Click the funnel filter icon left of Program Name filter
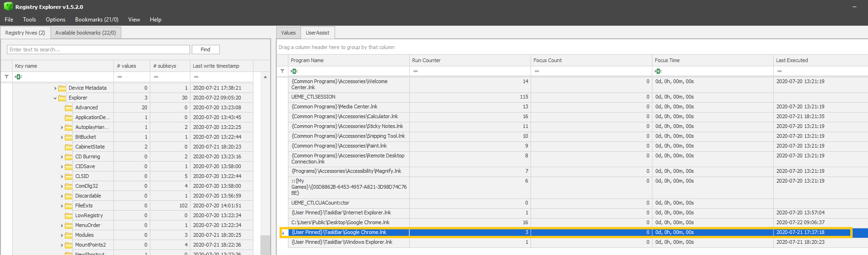Screen dimensions: 868x255 pos(282,71)
